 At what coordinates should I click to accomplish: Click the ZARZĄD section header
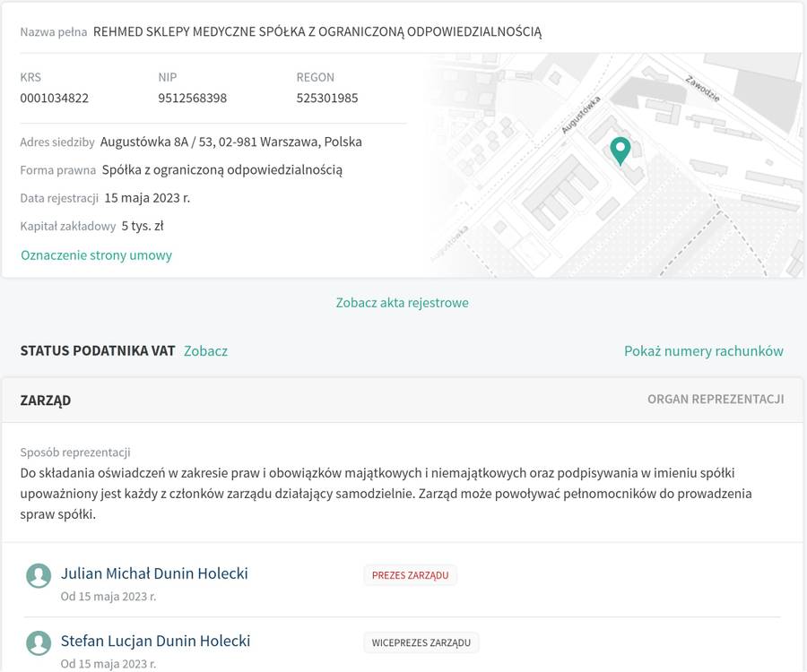[x=44, y=400]
